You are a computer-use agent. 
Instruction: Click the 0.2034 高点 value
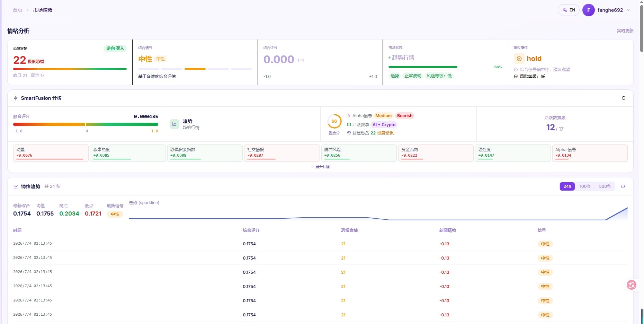[x=69, y=214]
